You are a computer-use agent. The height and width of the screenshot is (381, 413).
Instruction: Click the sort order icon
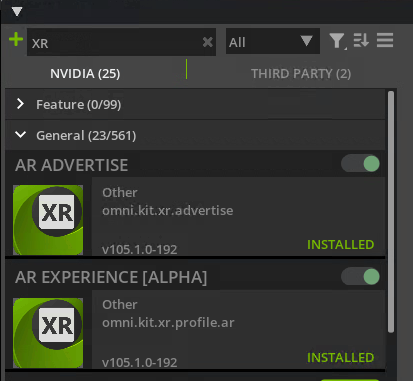coord(361,40)
